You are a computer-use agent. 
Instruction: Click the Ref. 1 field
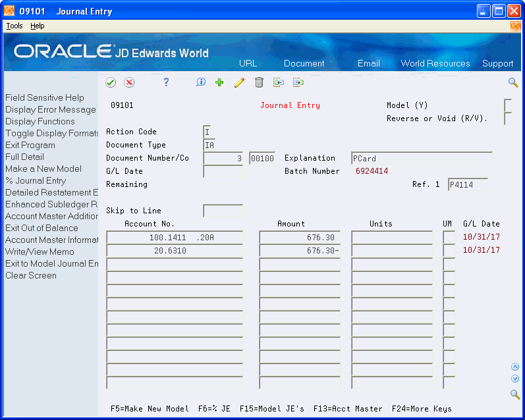(468, 184)
